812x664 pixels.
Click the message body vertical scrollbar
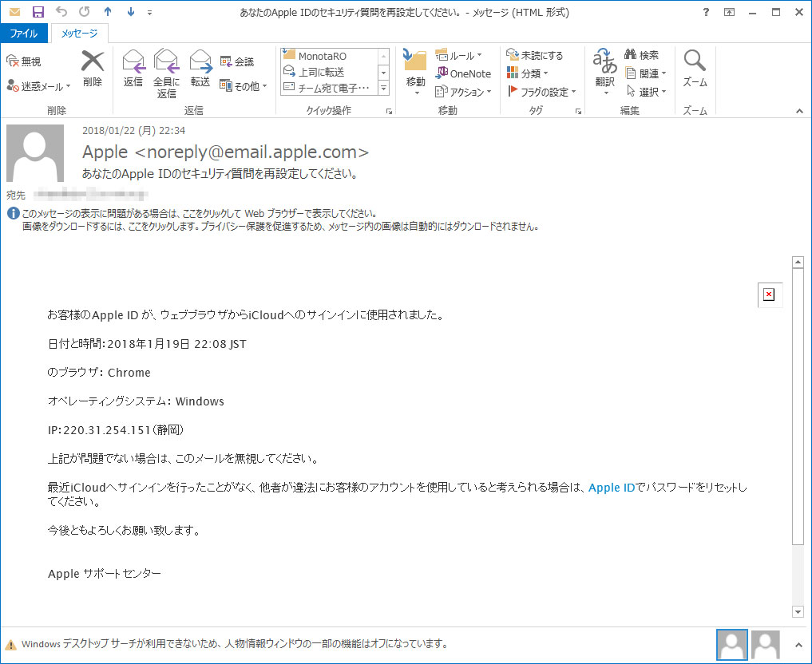point(797,399)
